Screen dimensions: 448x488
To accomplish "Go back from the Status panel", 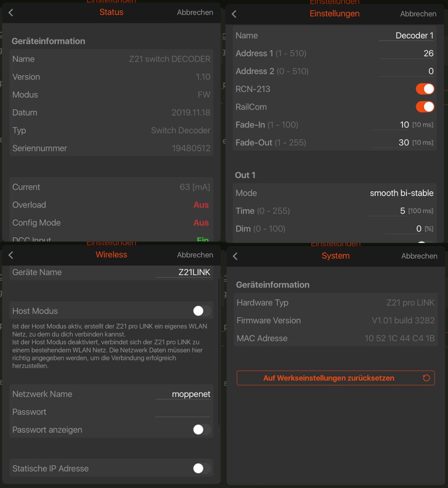I will 11,13.
